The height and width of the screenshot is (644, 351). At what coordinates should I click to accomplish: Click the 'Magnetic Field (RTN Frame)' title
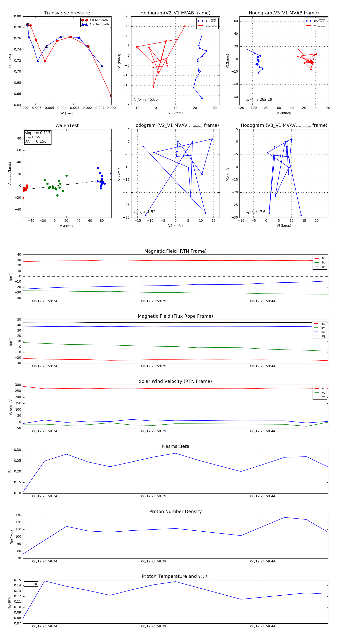(x=175, y=251)
